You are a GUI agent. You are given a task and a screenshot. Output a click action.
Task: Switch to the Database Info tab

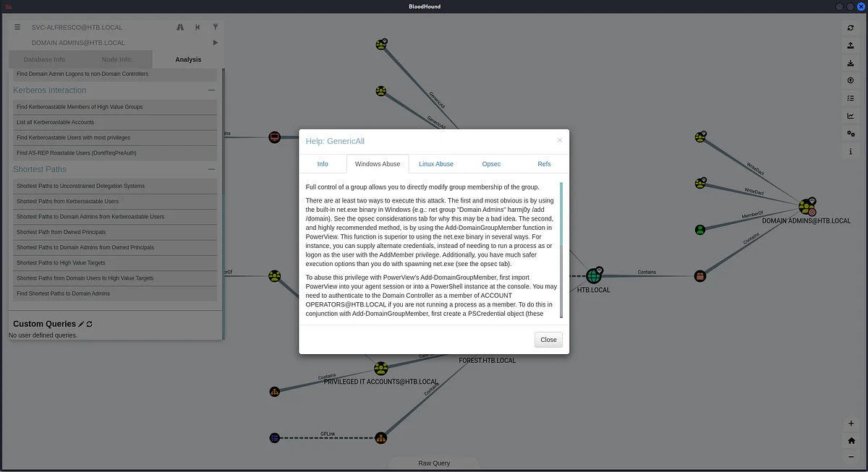click(x=44, y=59)
